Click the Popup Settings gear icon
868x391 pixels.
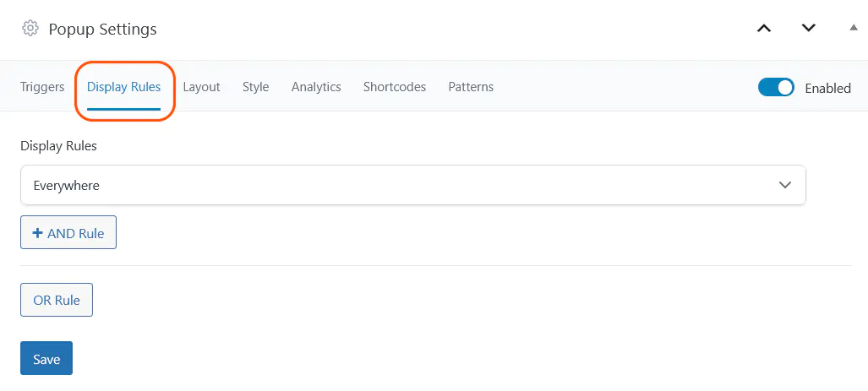(x=30, y=28)
